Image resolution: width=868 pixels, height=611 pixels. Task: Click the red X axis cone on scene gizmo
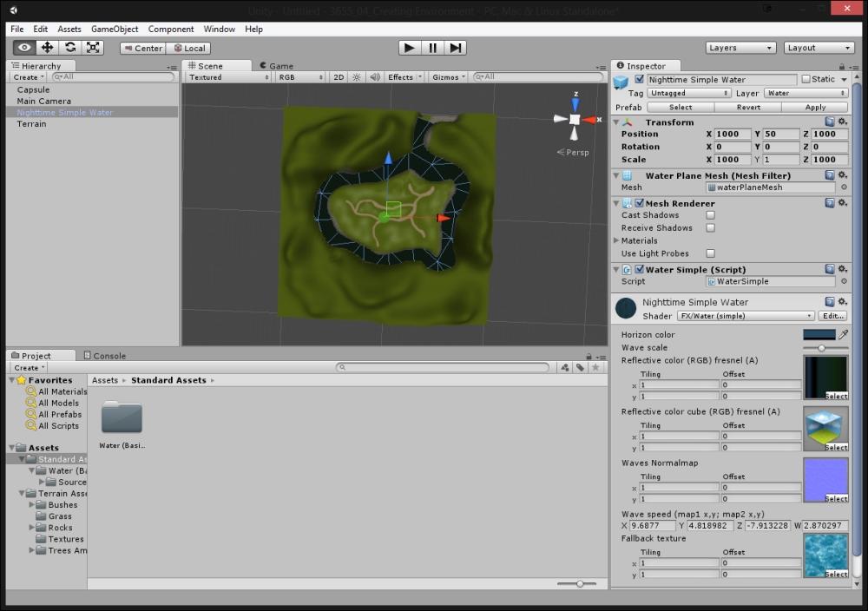click(x=590, y=120)
